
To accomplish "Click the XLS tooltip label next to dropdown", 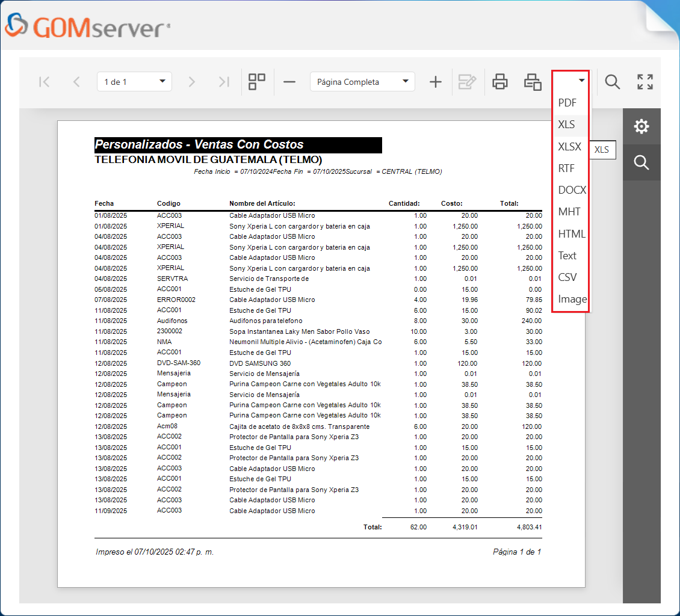I will 602,150.
